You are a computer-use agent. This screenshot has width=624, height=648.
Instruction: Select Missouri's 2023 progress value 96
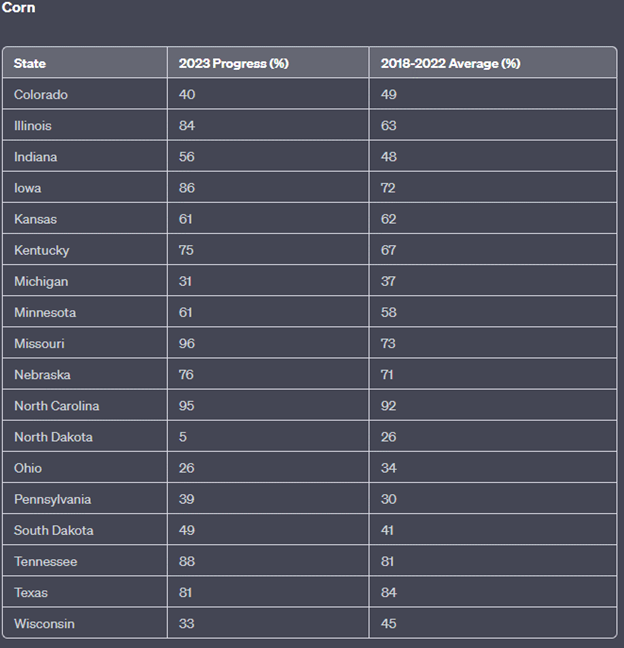[x=187, y=343]
